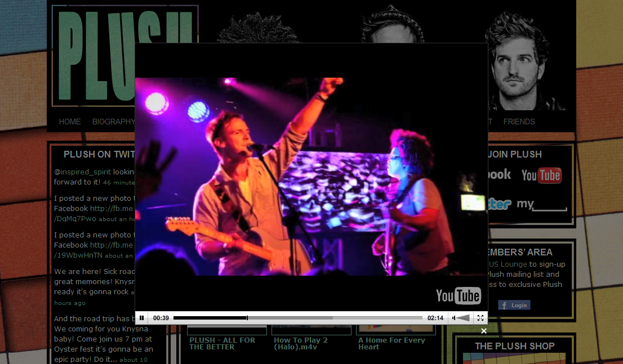Open the How To Play 2 (Halo).m4v video
Image resolution: width=623 pixels, height=364 pixels.
tap(301, 343)
